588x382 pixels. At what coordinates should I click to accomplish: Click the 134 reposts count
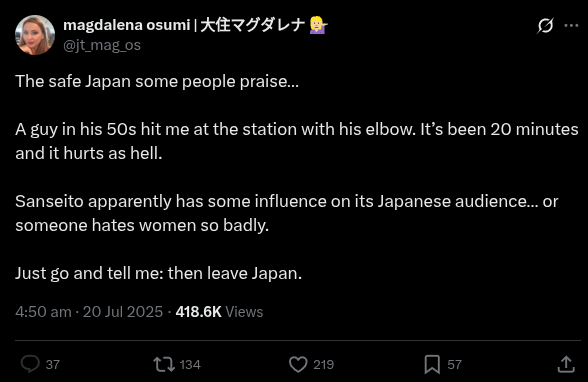point(190,364)
